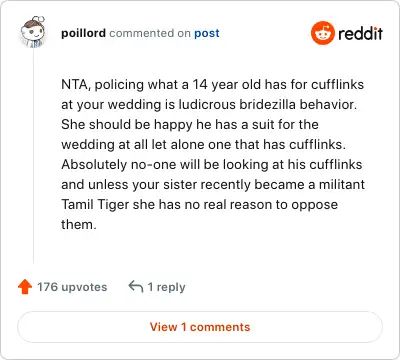Screen dimensions: 400x360
Task: Click the word "militant" in the comment
Action: point(342,184)
